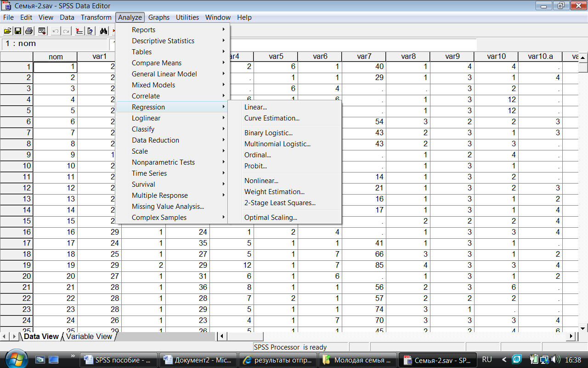This screenshot has width=588, height=368.
Task: Expand the Scale submenu
Action: point(172,151)
